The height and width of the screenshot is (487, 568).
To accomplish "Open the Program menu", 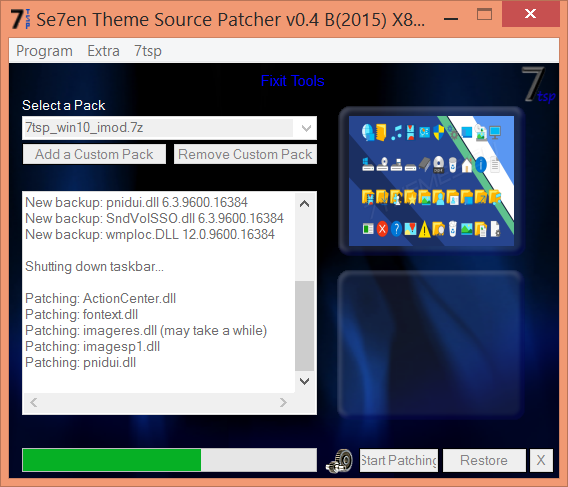I will [44, 51].
